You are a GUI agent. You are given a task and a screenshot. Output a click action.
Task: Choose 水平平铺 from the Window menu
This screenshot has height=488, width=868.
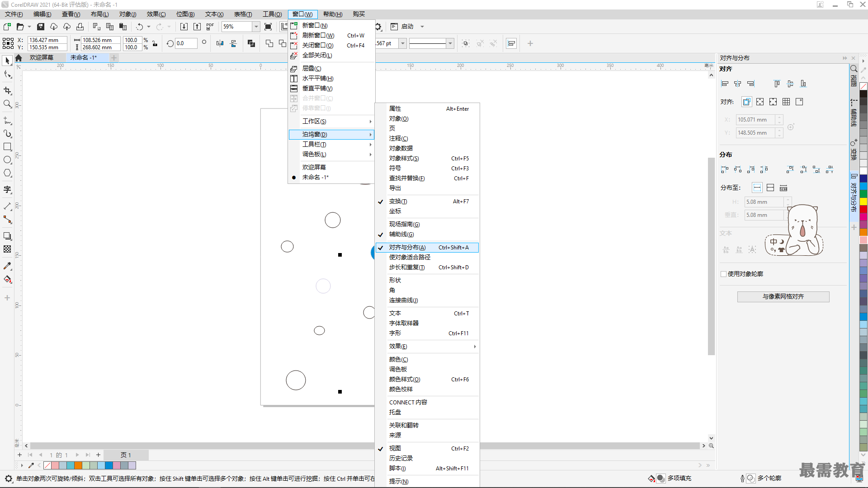(x=332, y=79)
